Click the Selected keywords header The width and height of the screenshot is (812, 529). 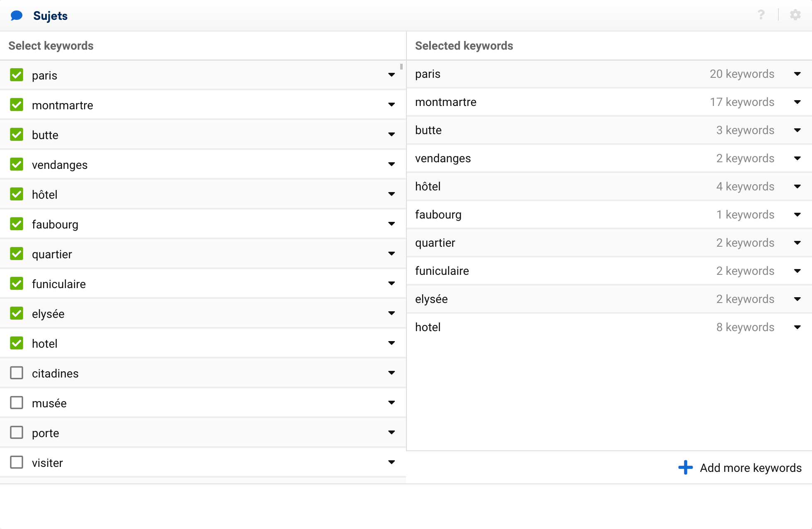tap(464, 46)
